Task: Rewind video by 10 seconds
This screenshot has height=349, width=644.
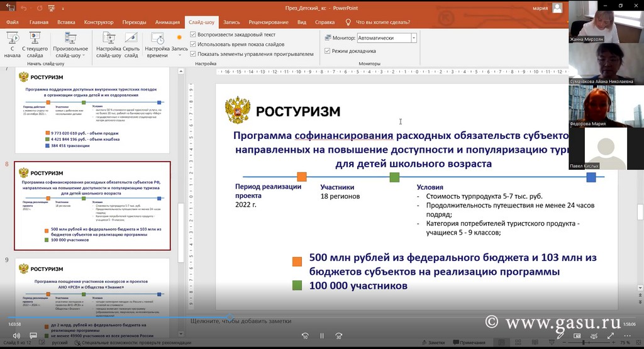Action: (305, 336)
